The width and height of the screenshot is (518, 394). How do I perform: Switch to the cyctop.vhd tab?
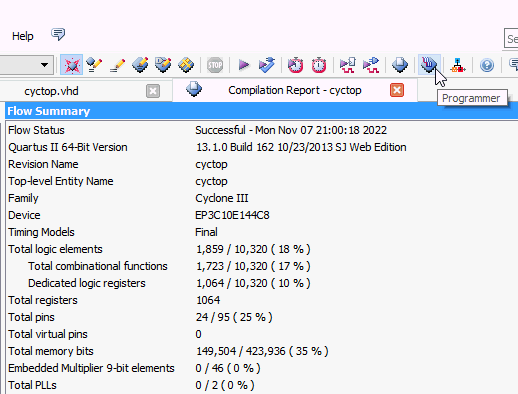[x=51, y=91]
